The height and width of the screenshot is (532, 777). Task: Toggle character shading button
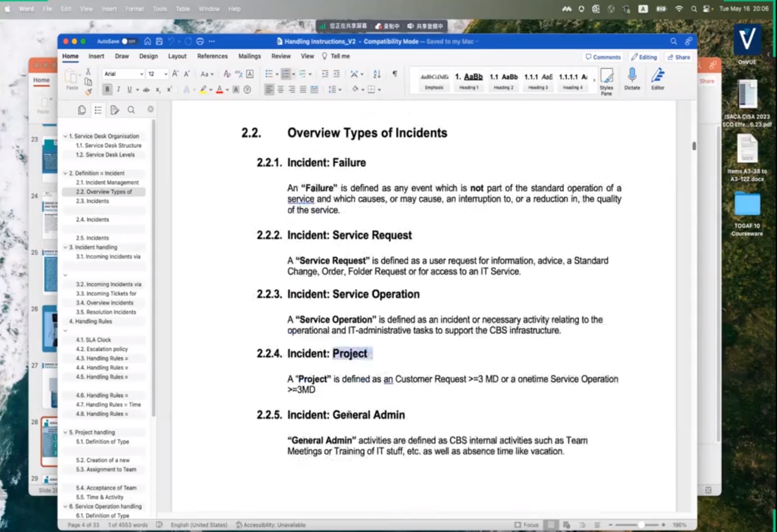click(236, 90)
